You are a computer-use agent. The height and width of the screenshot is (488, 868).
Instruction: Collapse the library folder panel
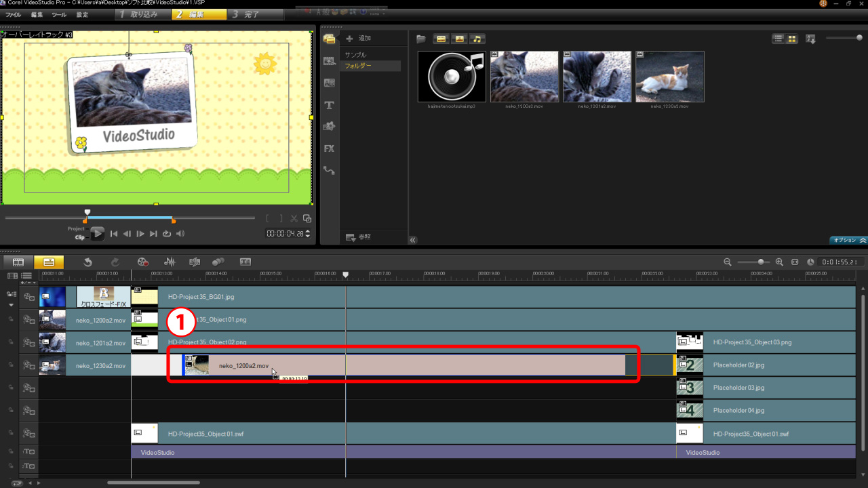413,239
